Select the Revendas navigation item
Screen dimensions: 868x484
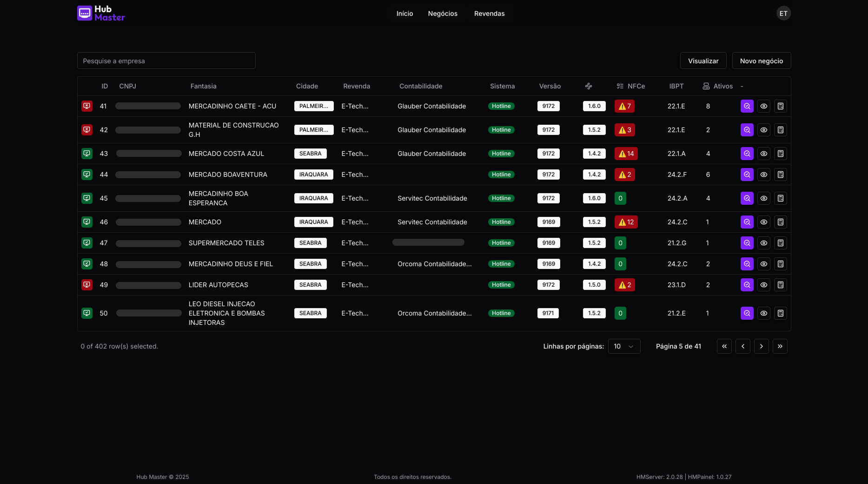coord(489,13)
